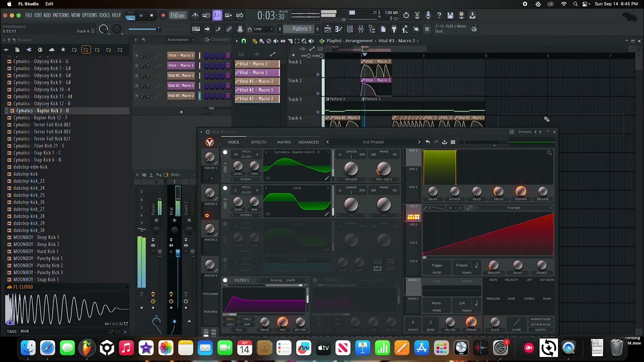This screenshot has width=644, height=362.
Task: Click the envelope SUSTAIN knob
Action: coord(521,191)
